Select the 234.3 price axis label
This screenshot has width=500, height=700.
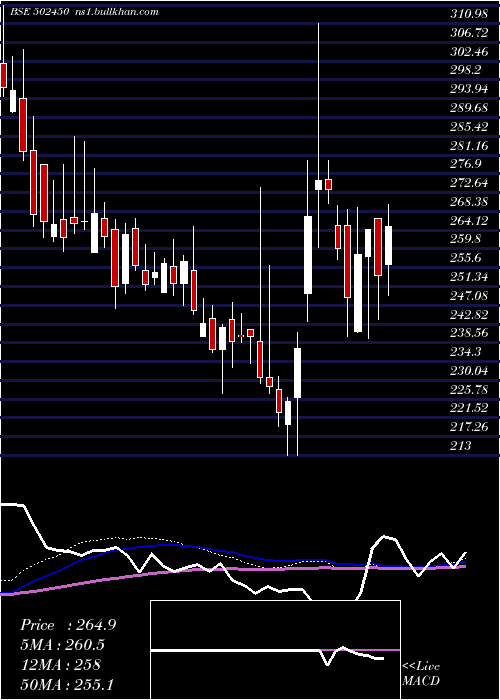[x=466, y=352]
